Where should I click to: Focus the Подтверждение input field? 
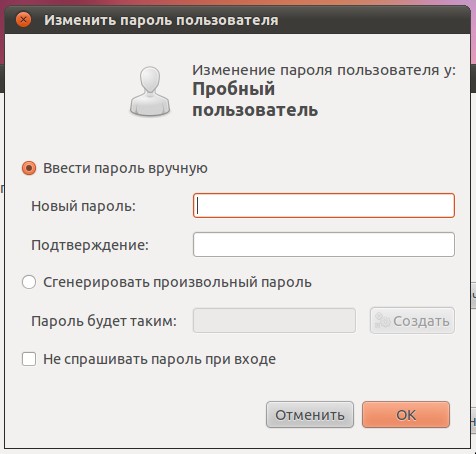(324, 244)
